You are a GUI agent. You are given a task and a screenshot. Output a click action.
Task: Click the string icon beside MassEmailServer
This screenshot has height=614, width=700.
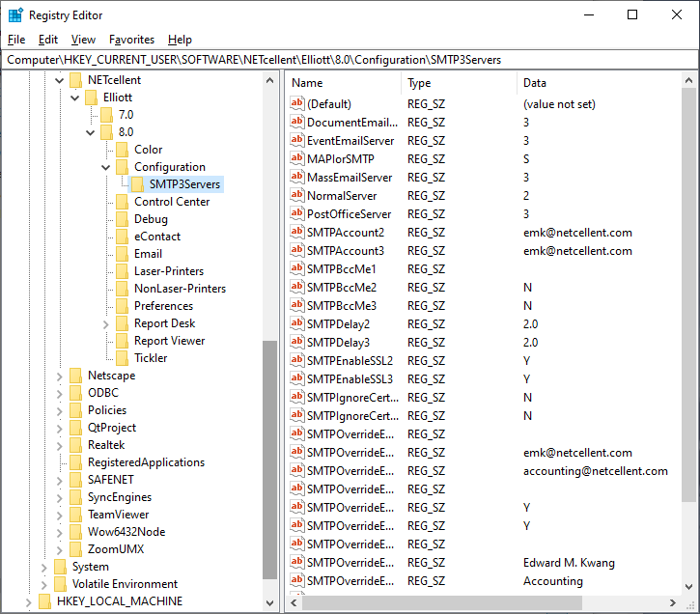(296, 177)
